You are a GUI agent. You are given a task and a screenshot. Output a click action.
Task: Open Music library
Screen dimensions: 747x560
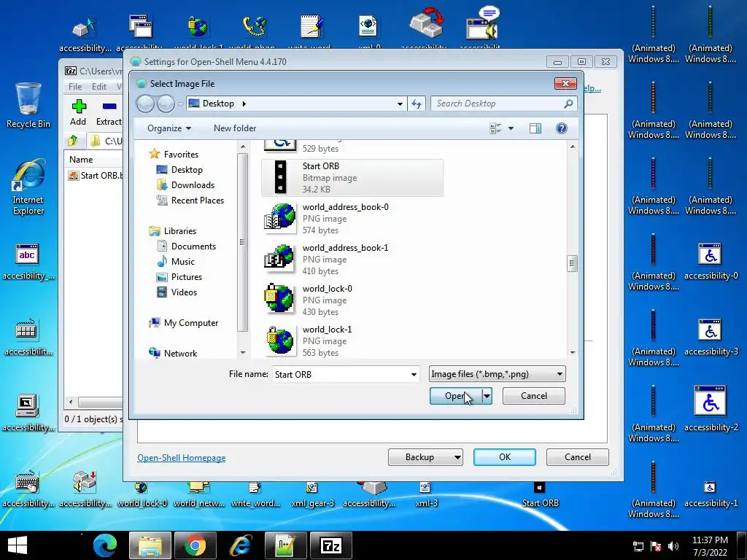(177, 262)
